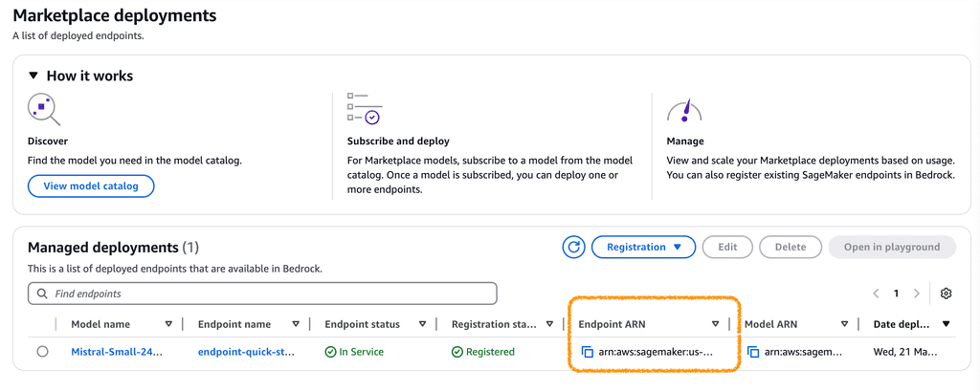Image resolution: width=980 pixels, height=392 pixels.
Task: Click the Manage gauge icon
Action: click(x=684, y=110)
